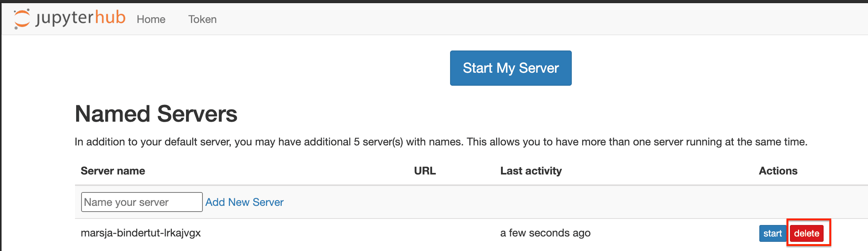Click the 'a few seconds ago' activity text
868x251 pixels.
[x=545, y=233]
